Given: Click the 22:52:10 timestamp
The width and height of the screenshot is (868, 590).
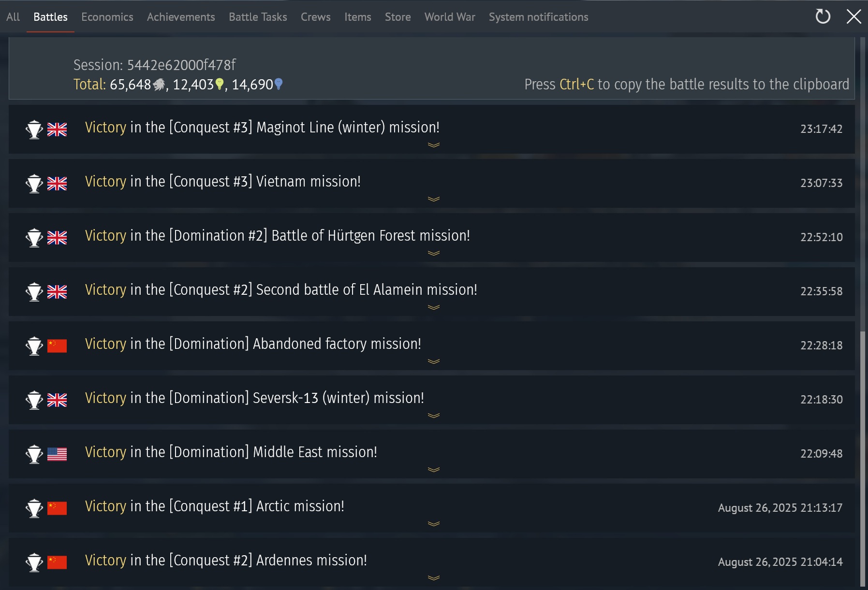Looking at the screenshot, I should 822,237.
